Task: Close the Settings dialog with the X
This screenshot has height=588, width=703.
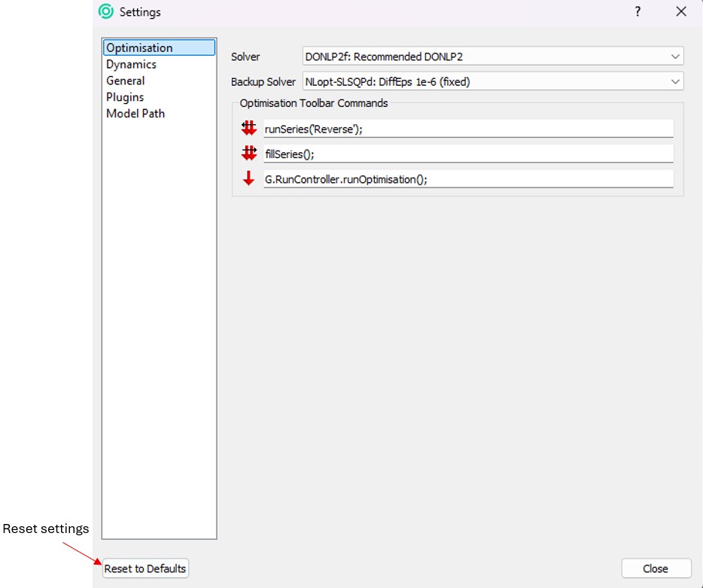Action: [681, 12]
